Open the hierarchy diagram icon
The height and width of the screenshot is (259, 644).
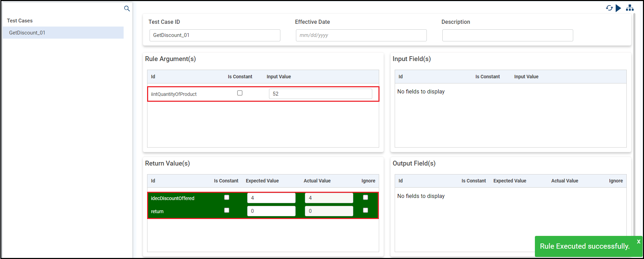point(630,8)
